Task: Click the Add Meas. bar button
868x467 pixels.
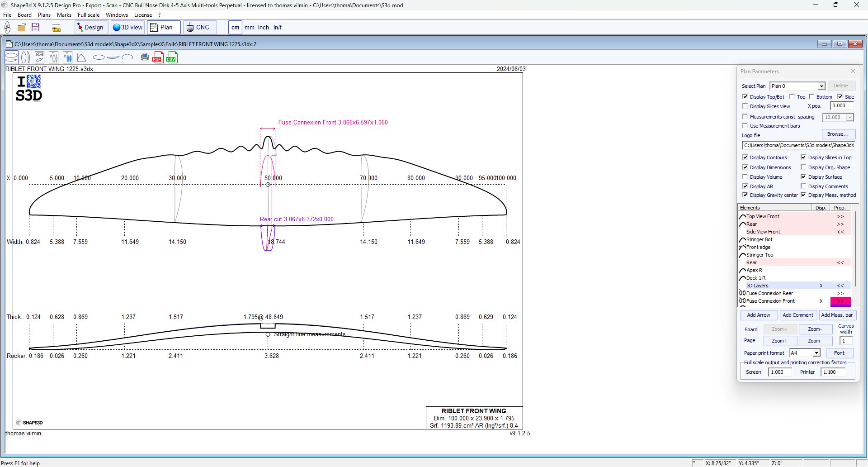Action: [837, 315]
